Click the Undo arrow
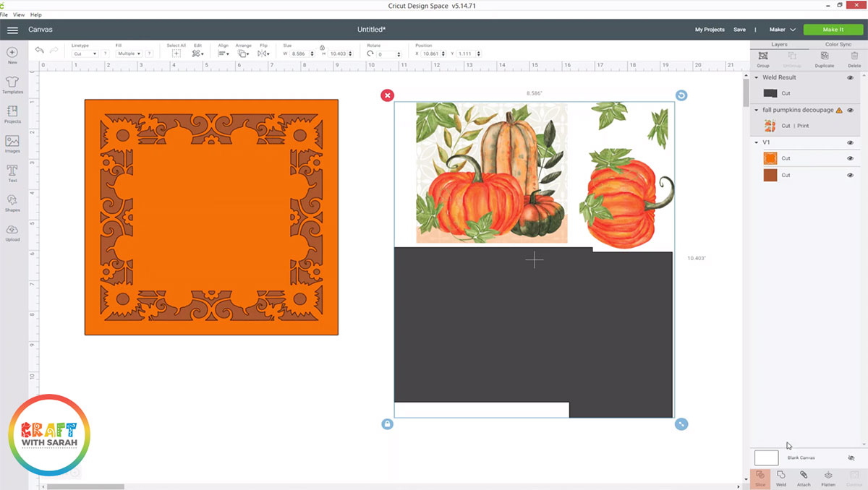Viewport: 868px width, 490px height. [x=39, y=50]
